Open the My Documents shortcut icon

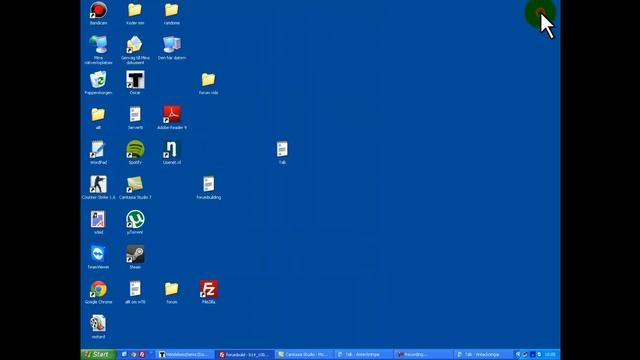pos(135,44)
